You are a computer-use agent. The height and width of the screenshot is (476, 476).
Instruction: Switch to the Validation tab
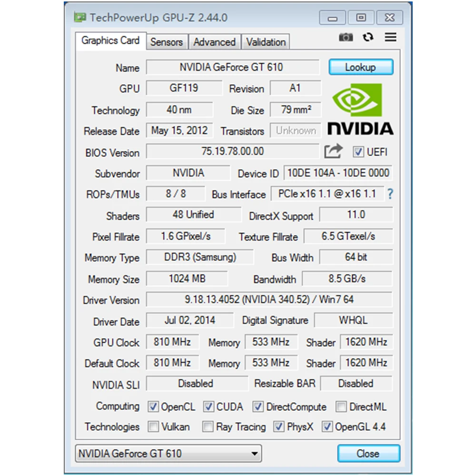pos(266,42)
